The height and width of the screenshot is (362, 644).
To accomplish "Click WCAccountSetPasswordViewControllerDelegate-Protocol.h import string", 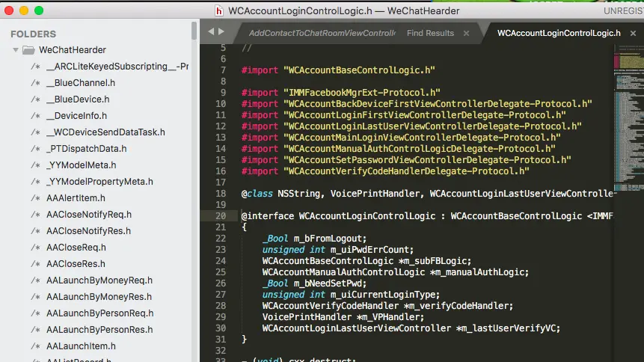I will 427,160.
